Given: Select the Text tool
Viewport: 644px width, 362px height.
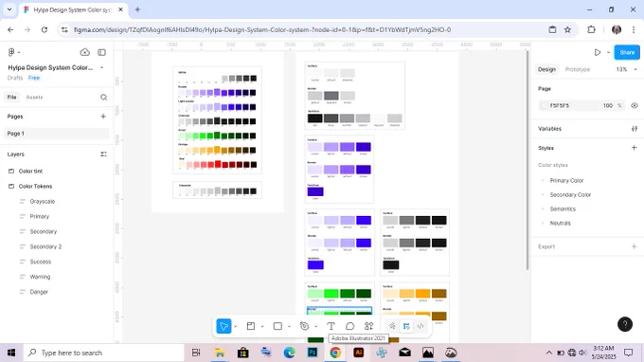Looking at the screenshot, I should [331, 326].
